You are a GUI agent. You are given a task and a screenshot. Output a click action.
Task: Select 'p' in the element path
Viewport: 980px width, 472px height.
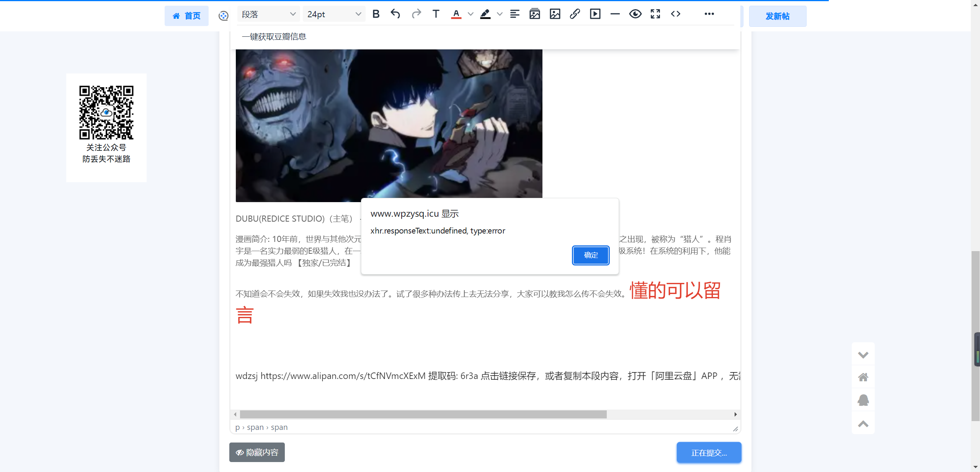pos(237,427)
